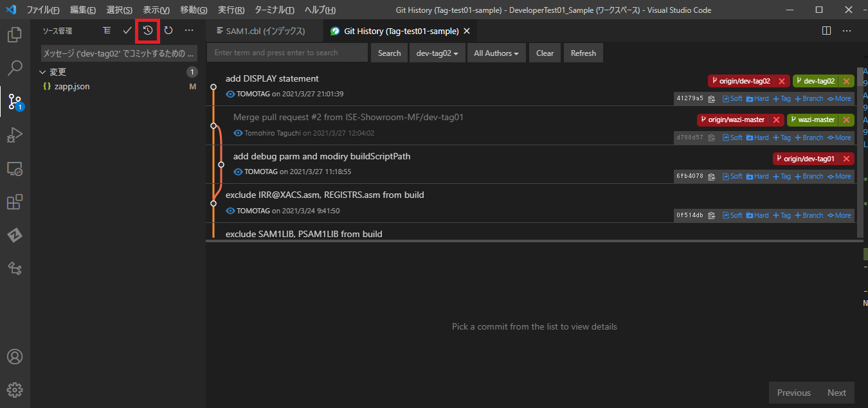Image resolution: width=868 pixels, height=408 pixels.
Task: Go to the Previous page of commits
Action: 793,393
